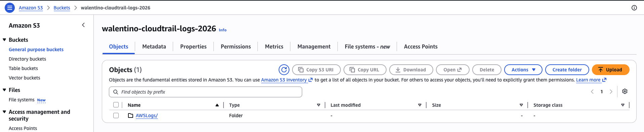Open the table preferences gear
Image resolution: width=644 pixels, height=132 pixels.
coord(625,91)
